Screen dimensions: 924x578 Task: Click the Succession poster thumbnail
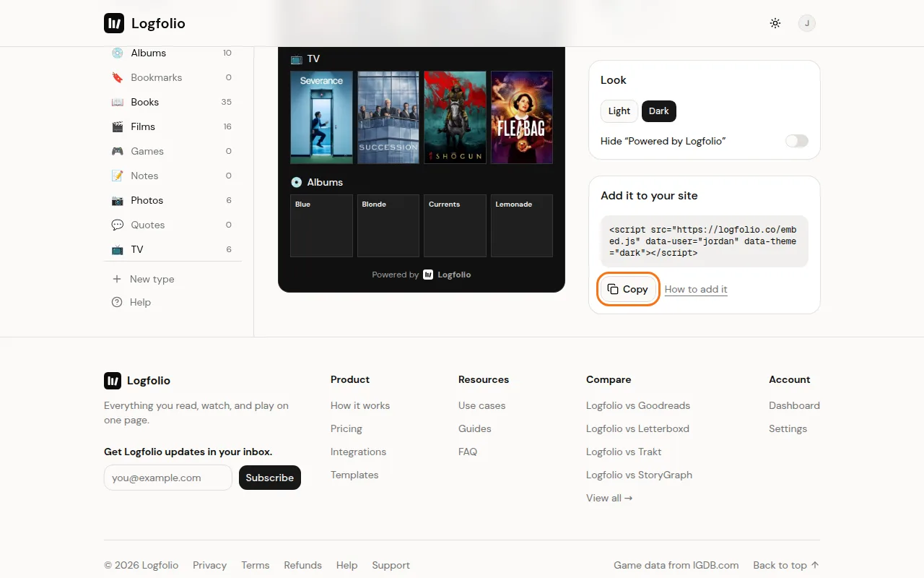point(388,118)
